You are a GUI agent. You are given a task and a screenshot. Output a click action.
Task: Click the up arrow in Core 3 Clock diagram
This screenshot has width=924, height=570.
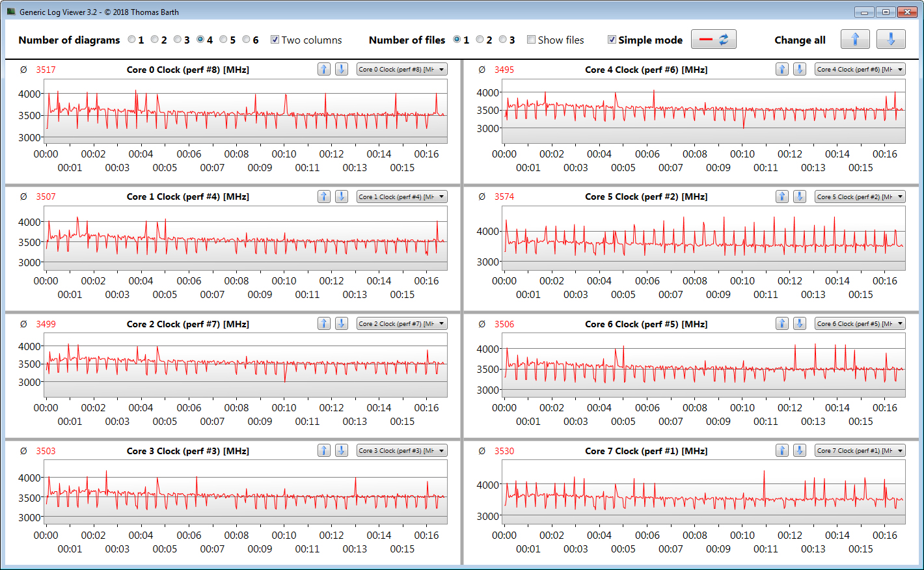coord(324,450)
